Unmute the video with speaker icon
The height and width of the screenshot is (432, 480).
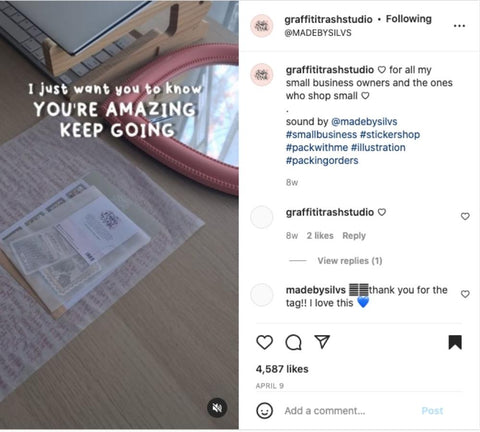pyautogui.click(x=217, y=407)
